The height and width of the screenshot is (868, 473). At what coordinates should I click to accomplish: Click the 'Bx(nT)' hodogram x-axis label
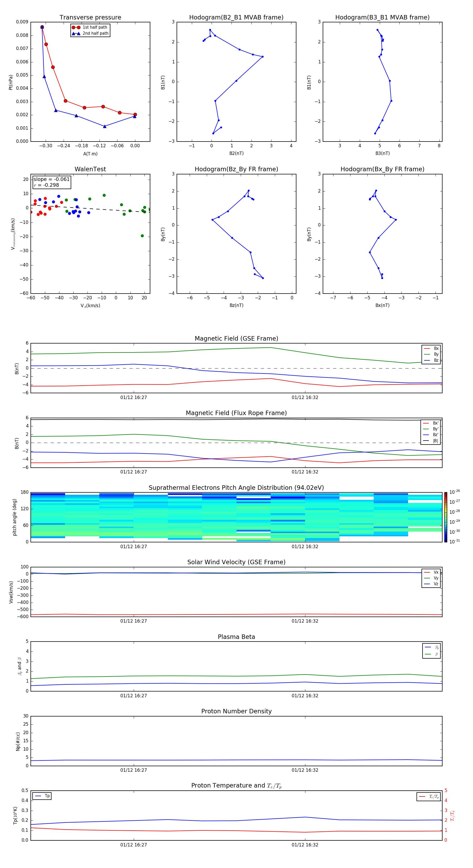point(382,305)
